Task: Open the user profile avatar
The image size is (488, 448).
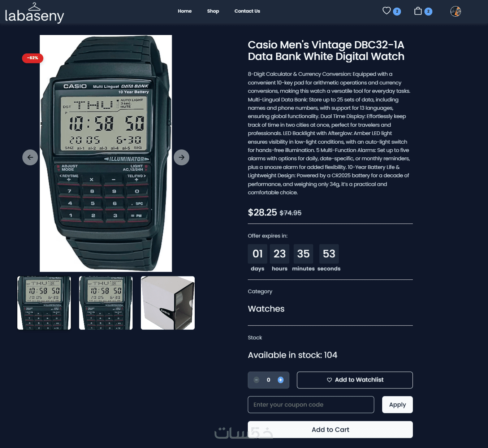Action: coord(455,11)
